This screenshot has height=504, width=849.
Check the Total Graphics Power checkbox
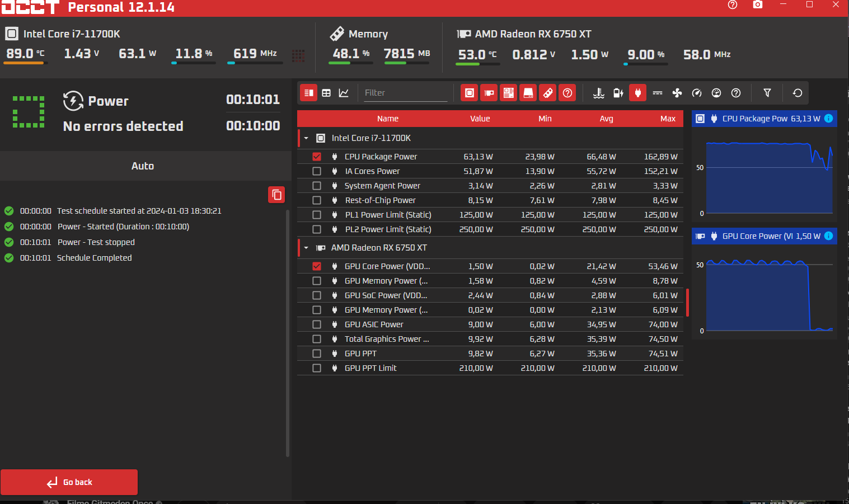[x=317, y=339]
